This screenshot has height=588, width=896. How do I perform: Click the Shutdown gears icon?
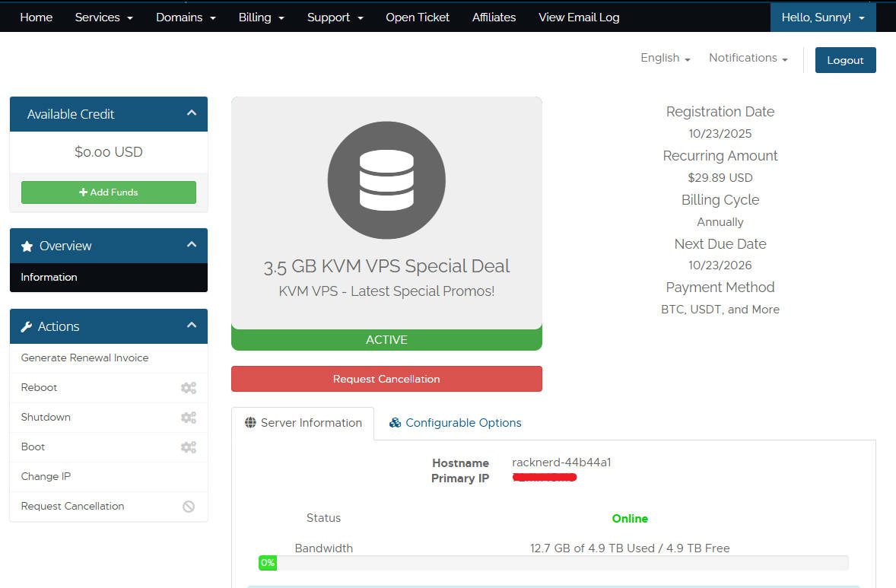pos(189,418)
